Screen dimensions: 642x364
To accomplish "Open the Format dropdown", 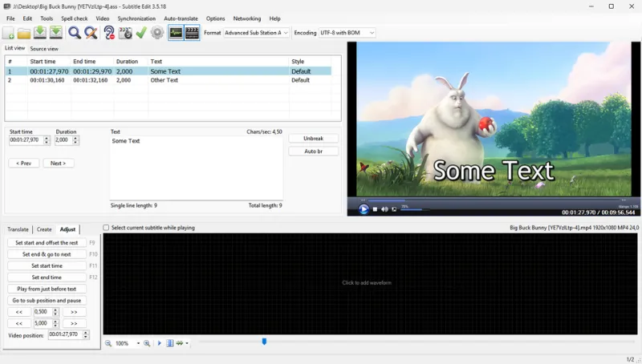I will [x=256, y=33].
